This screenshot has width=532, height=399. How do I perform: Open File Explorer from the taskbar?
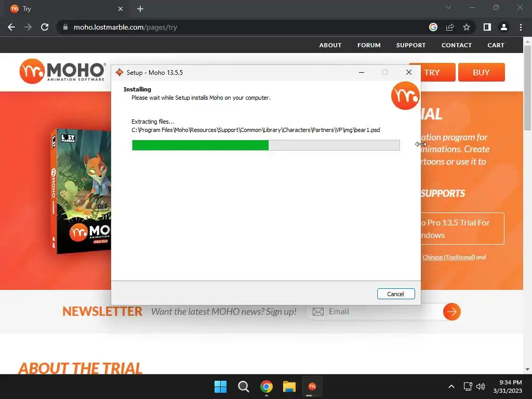pyautogui.click(x=289, y=387)
